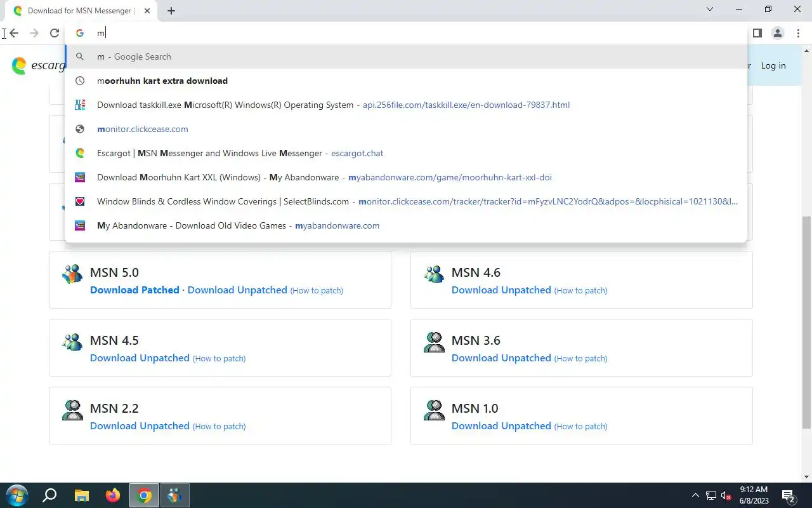Screen dimensions: 812x508
Task: Open 'How to patch' for MSN 2.2
Action: point(219,426)
